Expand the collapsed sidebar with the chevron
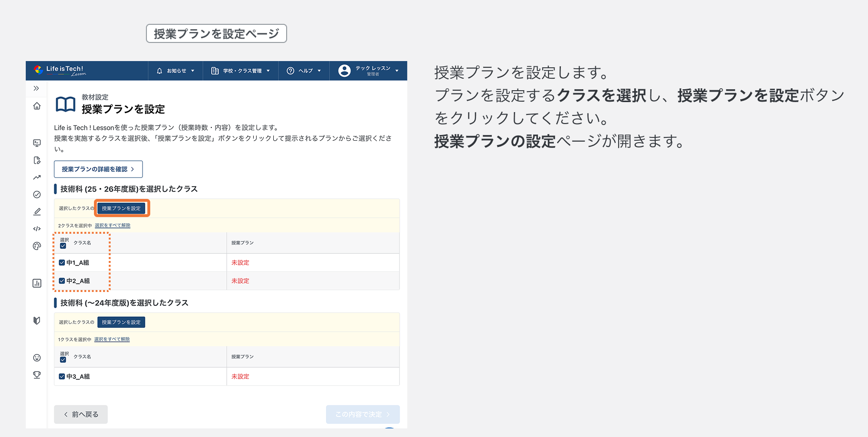Viewport: 868px width, 437px height. pyautogui.click(x=37, y=88)
